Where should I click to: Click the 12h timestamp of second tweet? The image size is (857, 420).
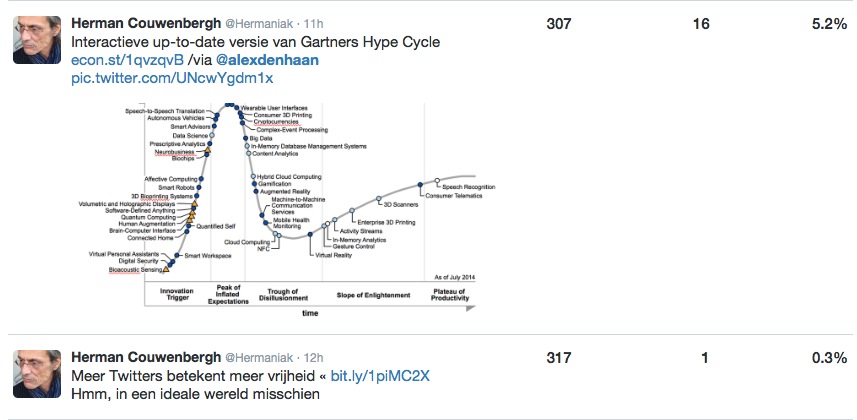coord(313,358)
